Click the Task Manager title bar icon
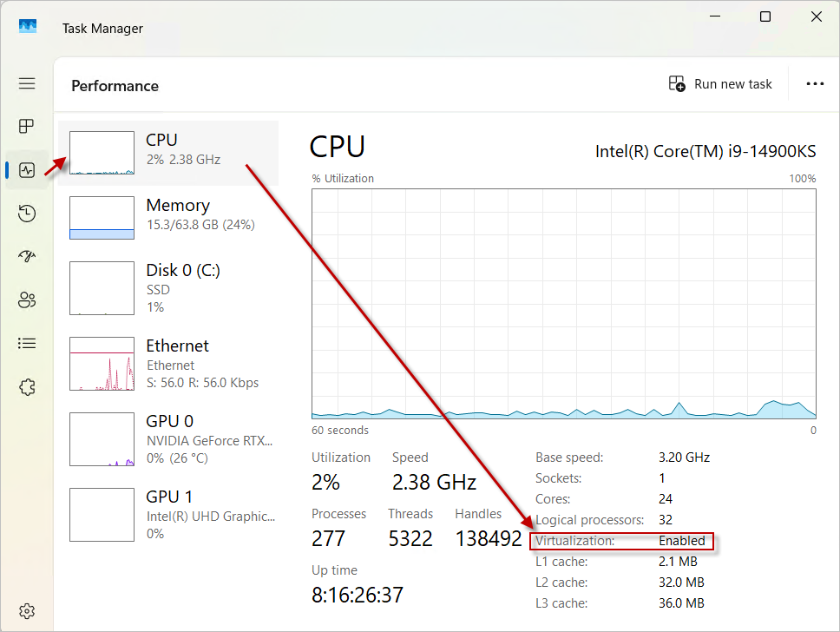Viewport: 840px width, 632px height. [28, 28]
